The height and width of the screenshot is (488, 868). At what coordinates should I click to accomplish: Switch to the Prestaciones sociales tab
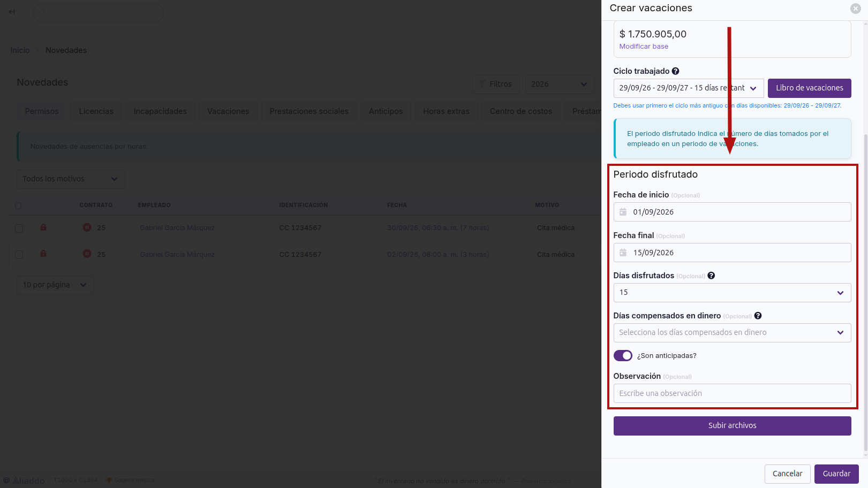click(x=309, y=111)
